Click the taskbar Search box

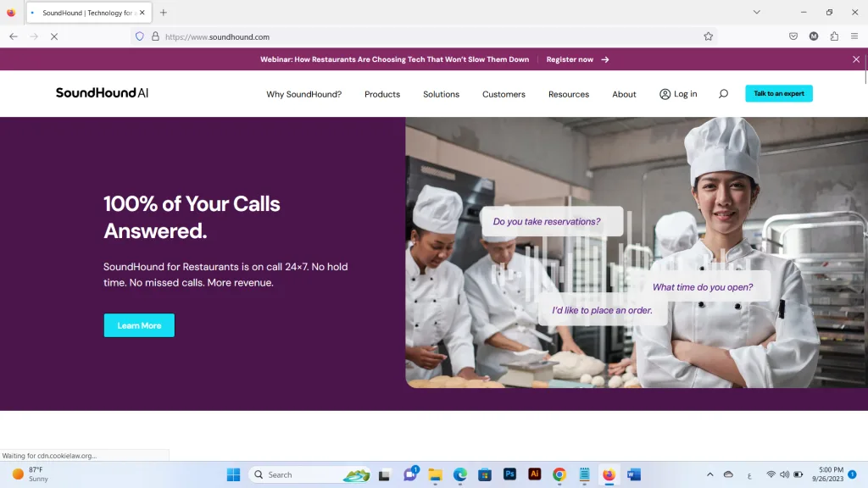[309, 474]
